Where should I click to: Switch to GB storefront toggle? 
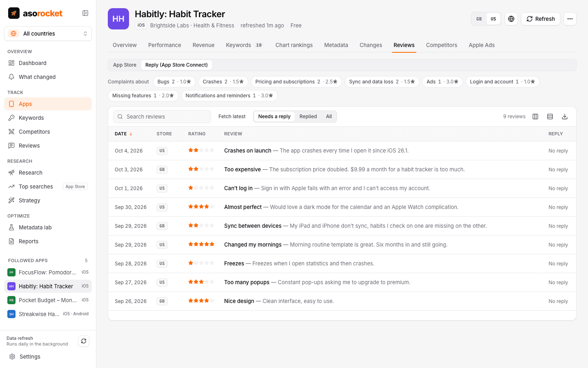click(x=479, y=19)
